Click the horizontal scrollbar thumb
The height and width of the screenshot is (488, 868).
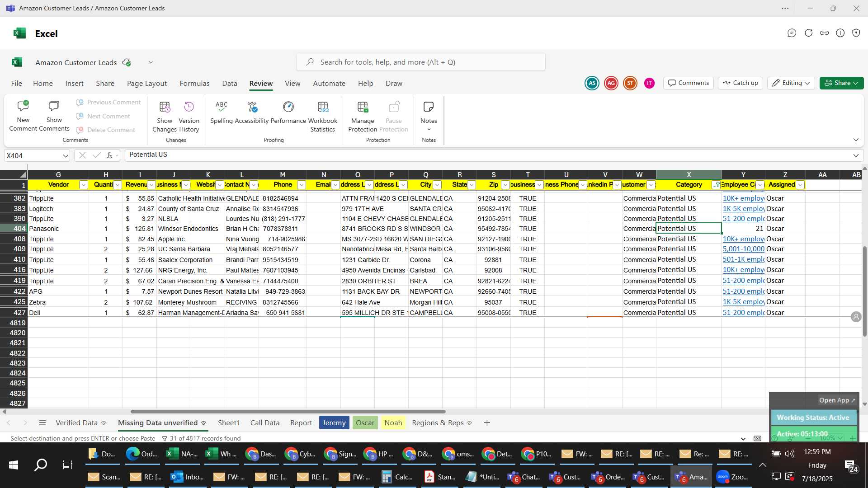coord(288,412)
